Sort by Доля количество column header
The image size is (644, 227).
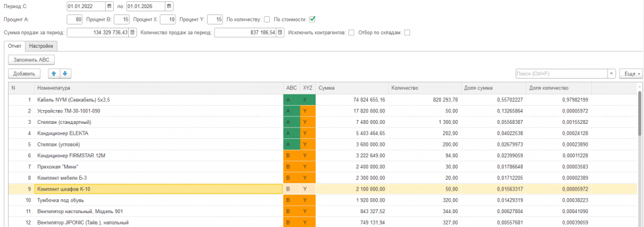tap(558, 88)
